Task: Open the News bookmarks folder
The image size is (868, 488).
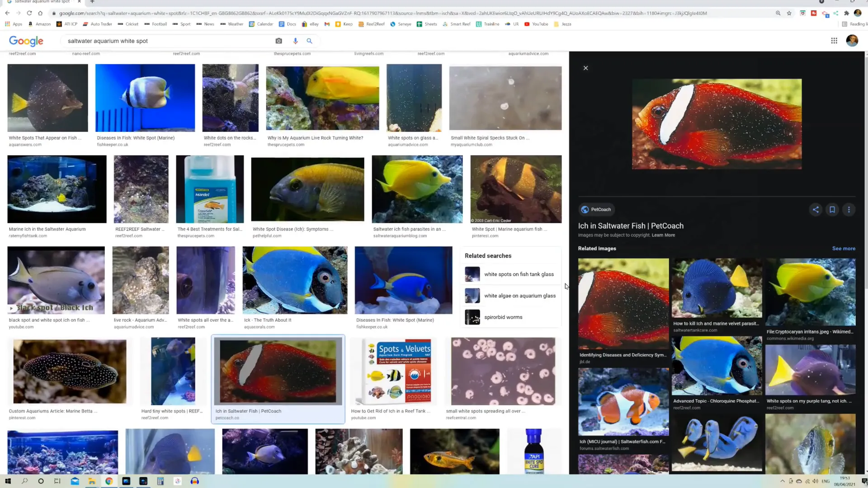Action: 205,24
